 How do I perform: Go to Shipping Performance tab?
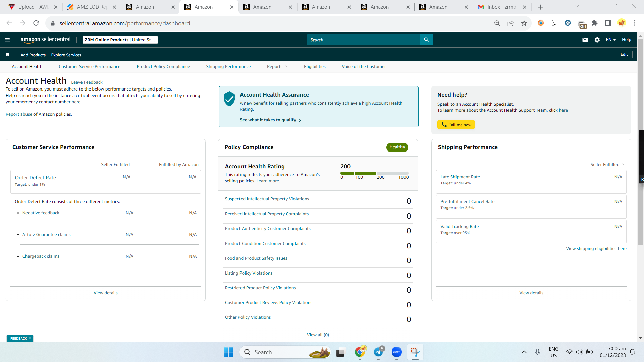(x=228, y=67)
